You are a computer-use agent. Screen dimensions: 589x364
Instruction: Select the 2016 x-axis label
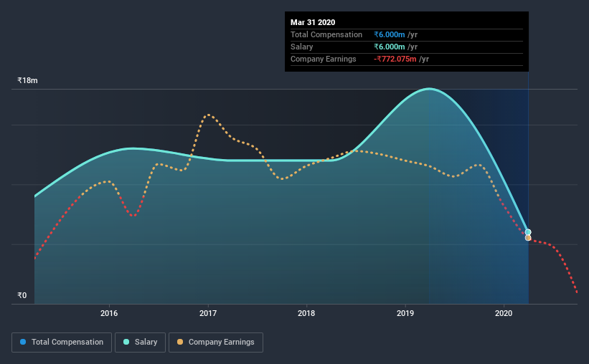coord(109,313)
